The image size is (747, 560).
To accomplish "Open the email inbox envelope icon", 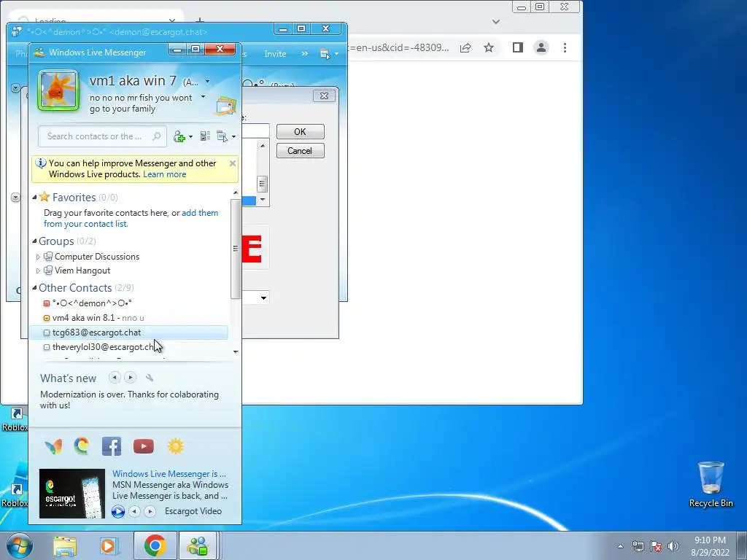I will click(226, 105).
